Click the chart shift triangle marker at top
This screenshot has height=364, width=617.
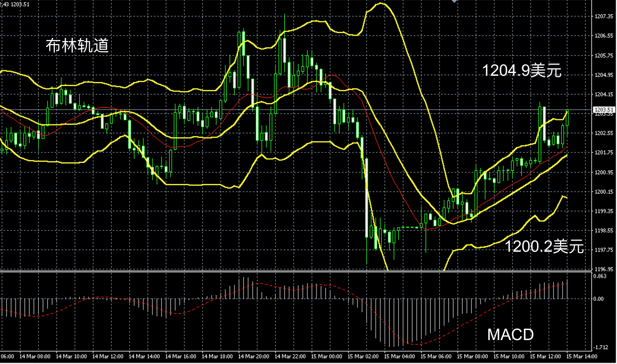[454, 1]
